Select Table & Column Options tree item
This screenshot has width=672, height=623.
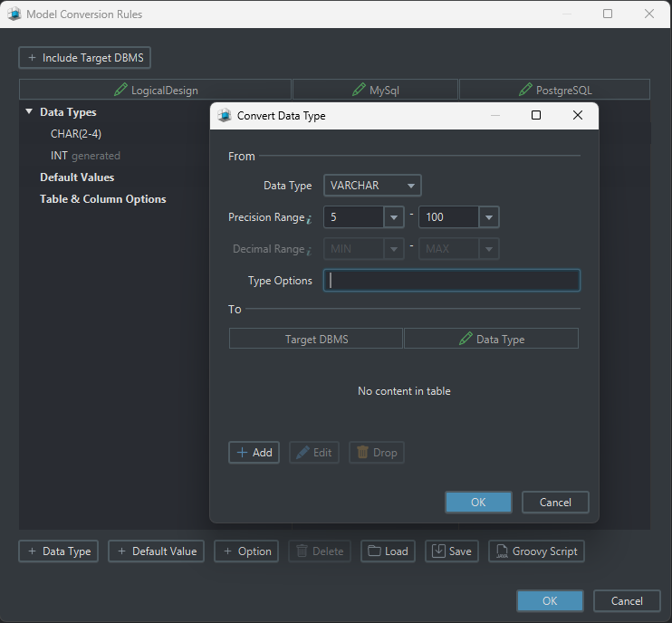point(103,199)
